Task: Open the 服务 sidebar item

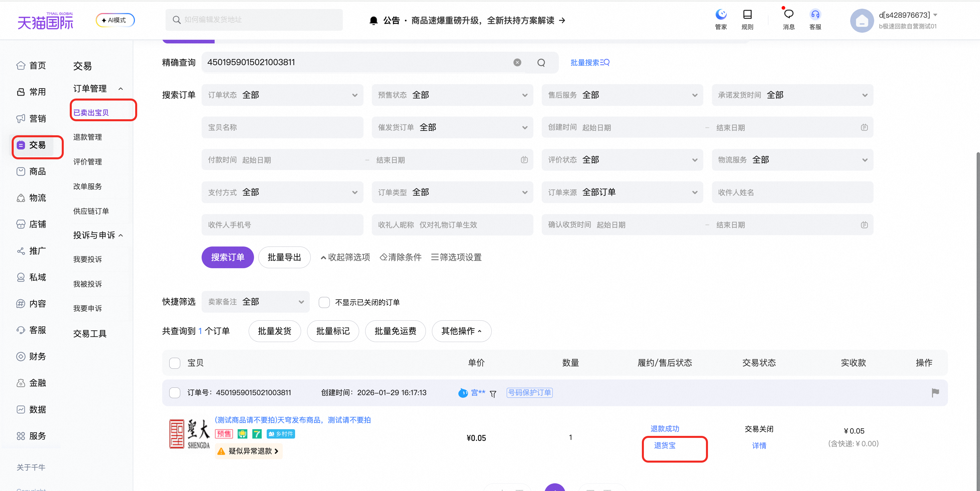Action: pos(32,436)
